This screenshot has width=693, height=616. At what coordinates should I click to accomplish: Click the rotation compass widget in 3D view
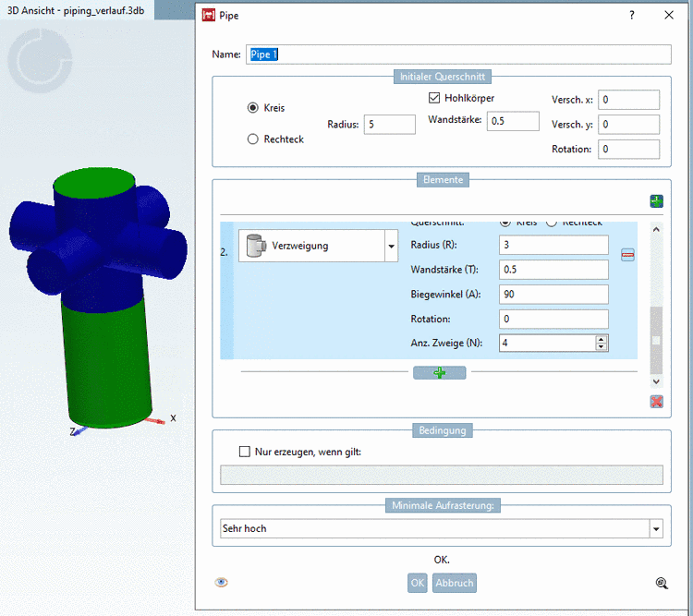[41, 61]
